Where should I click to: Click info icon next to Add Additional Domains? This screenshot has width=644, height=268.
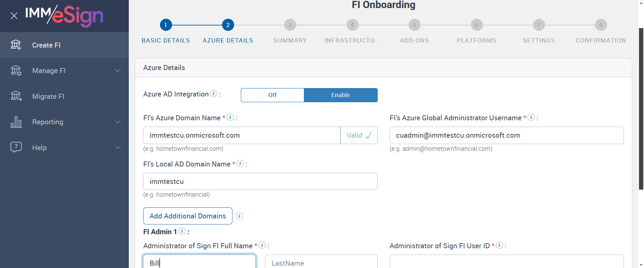pos(239,216)
